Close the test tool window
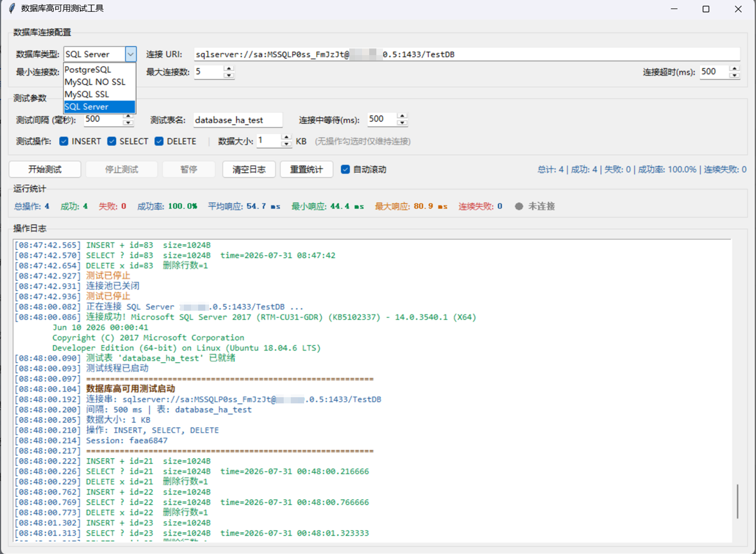 point(738,9)
